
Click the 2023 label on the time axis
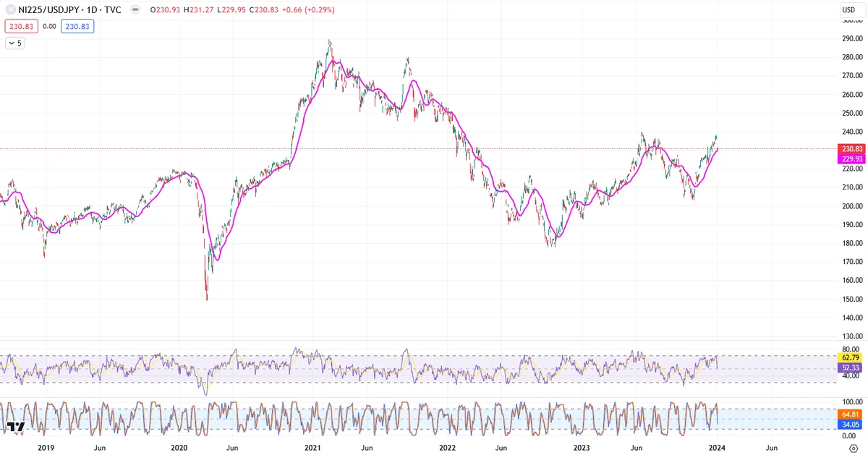(x=581, y=448)
